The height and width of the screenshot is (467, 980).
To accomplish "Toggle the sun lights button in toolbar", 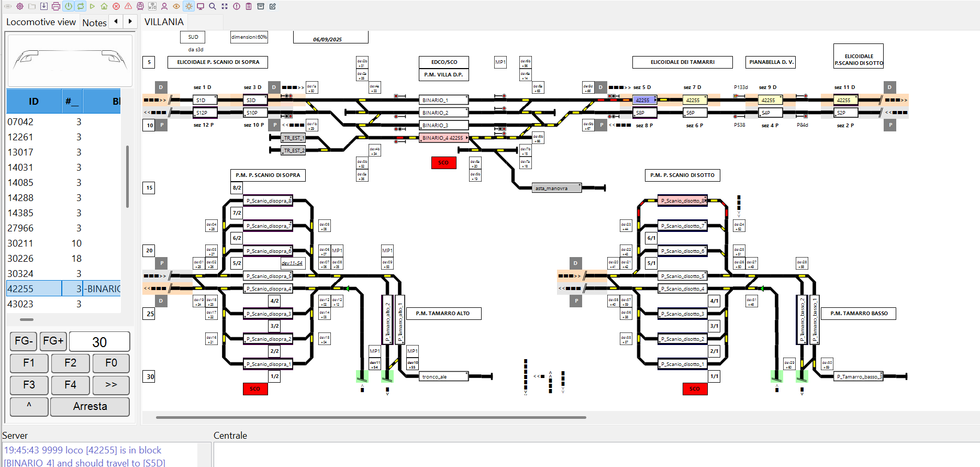I will (x=188, y=6).
